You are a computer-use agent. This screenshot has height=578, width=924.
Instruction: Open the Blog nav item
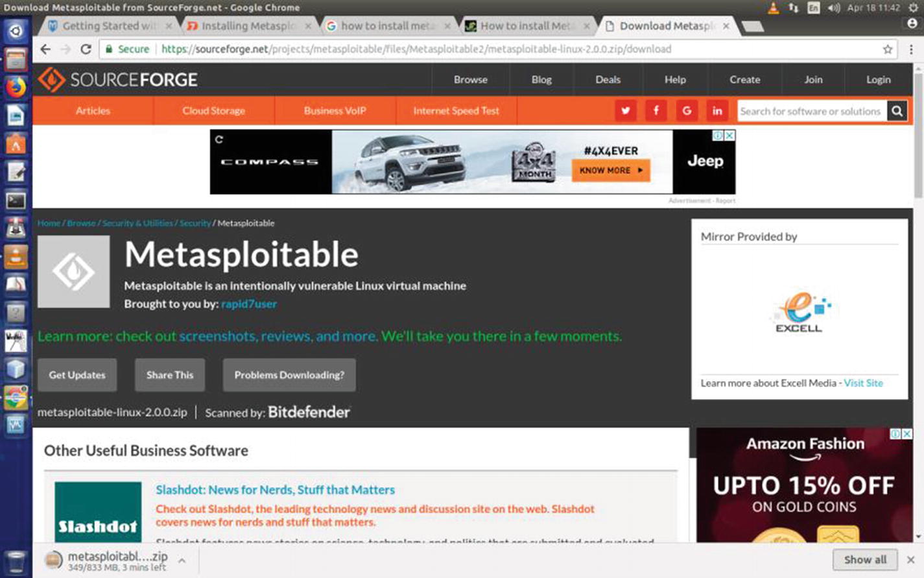[541, 80]
